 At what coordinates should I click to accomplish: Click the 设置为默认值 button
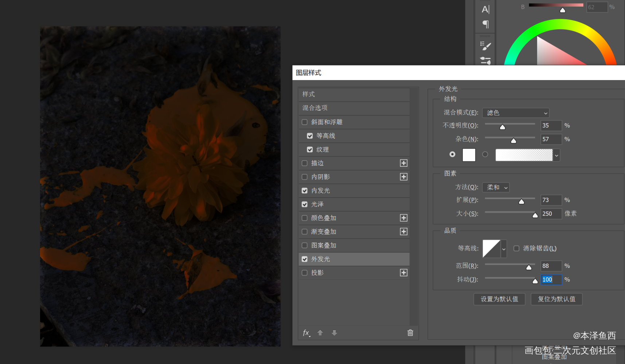(x=499, y=299)
